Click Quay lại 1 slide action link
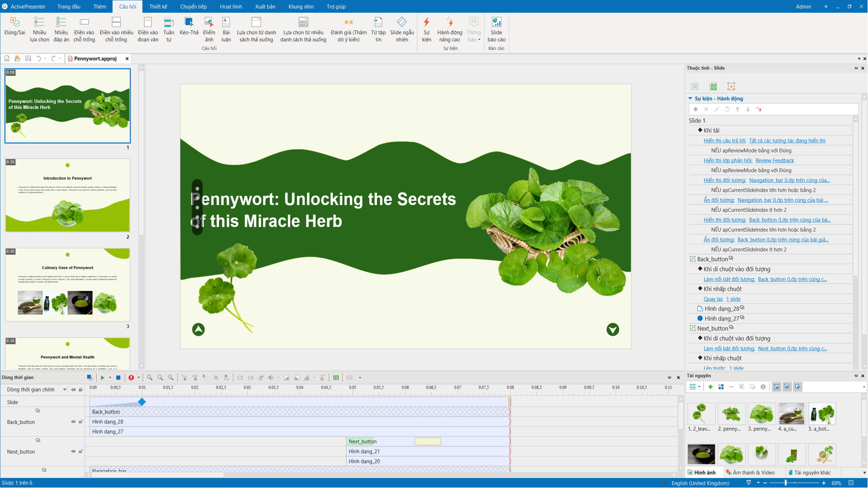Image resolution: width=868 pixels, height=488 pixels. (721, 298)
